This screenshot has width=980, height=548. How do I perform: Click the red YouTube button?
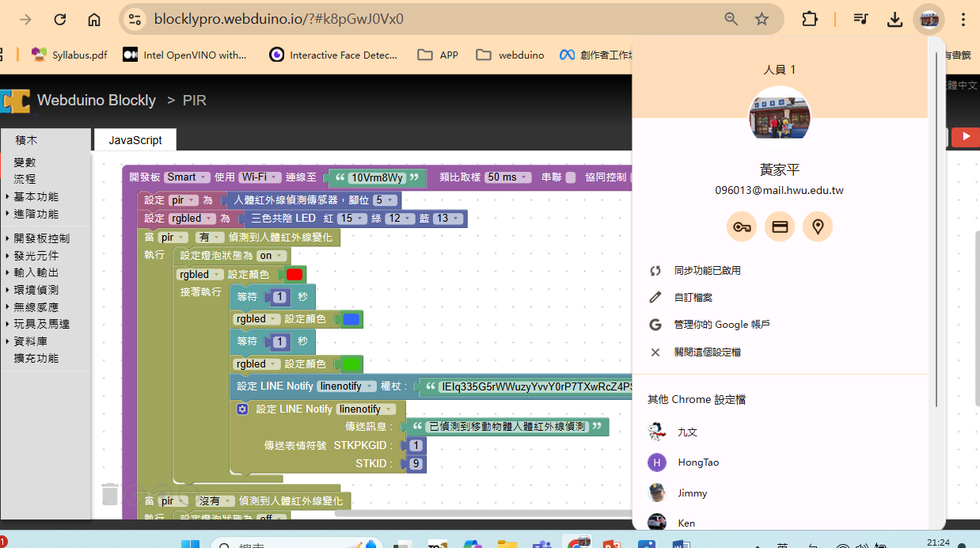pyautogui.click(x=965, y=137)
